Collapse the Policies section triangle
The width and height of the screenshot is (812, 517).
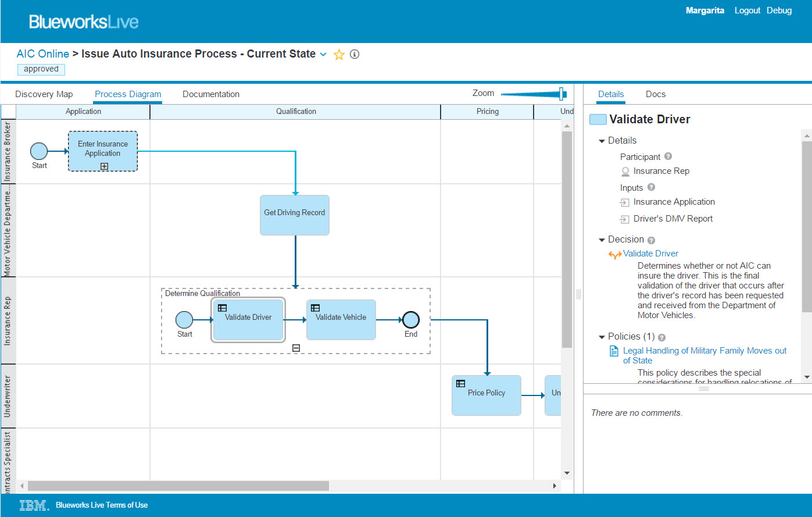point(602,337)
